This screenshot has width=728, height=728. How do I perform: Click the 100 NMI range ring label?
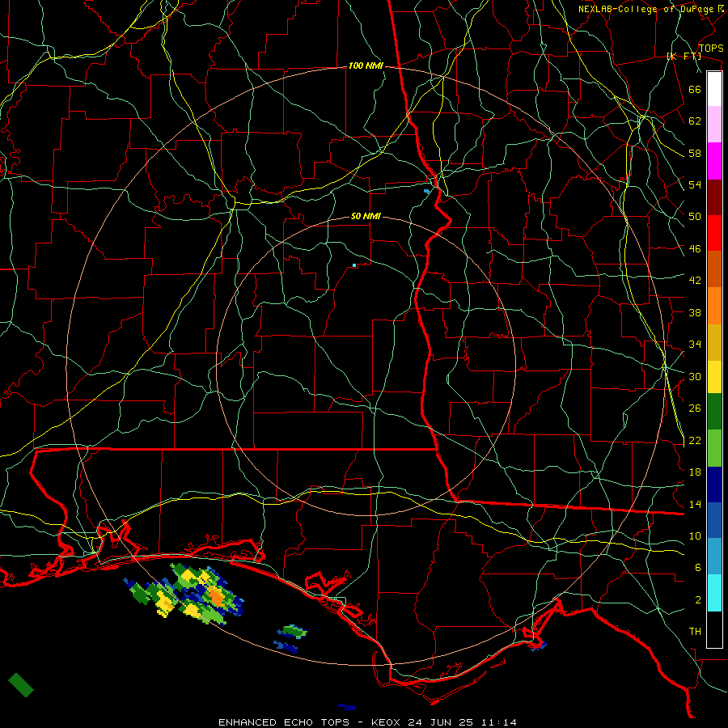tap(366, 66)
